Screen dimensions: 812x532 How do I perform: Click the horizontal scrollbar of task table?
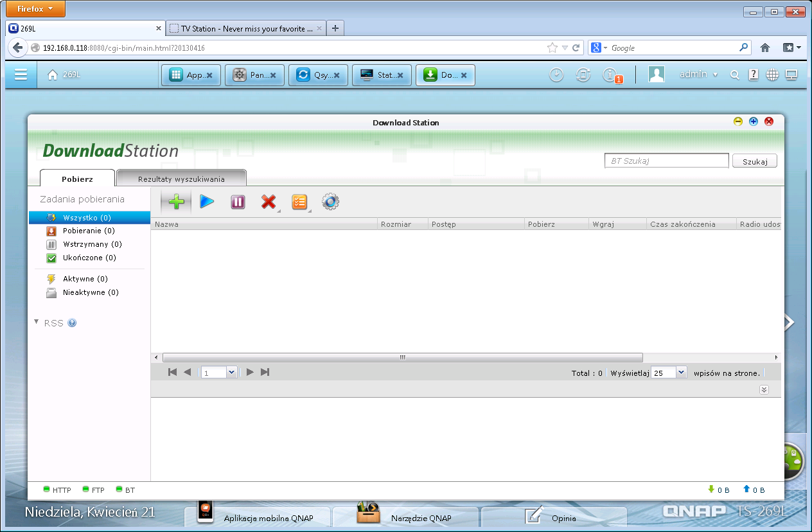coord(403,357)
